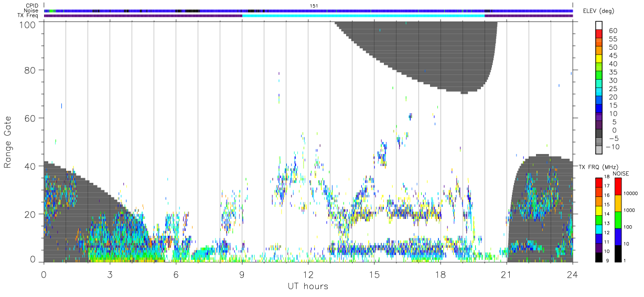
Task: Click the 35 label on ELEV colorbar
Action: 613,72
